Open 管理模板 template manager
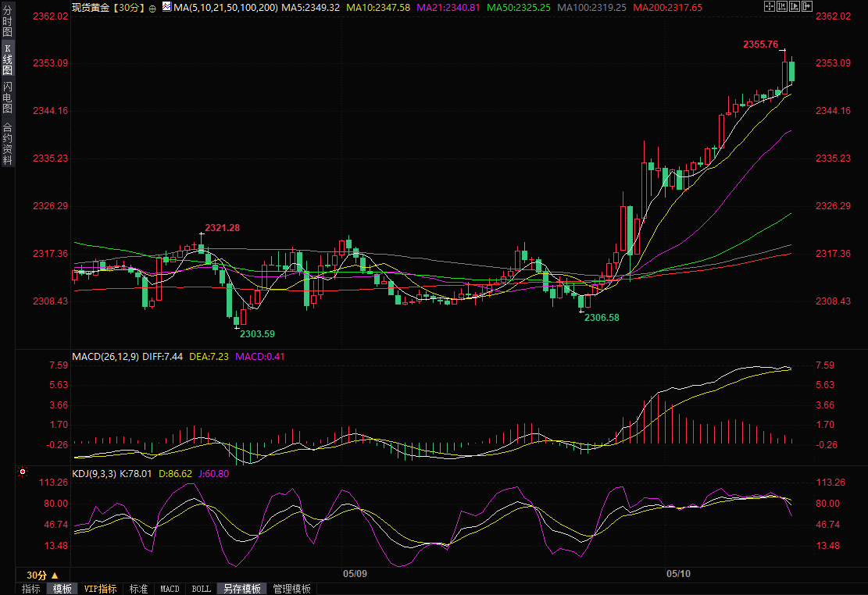Image resolution: width=868 pixels, height=595 pixels. [291, 589]
